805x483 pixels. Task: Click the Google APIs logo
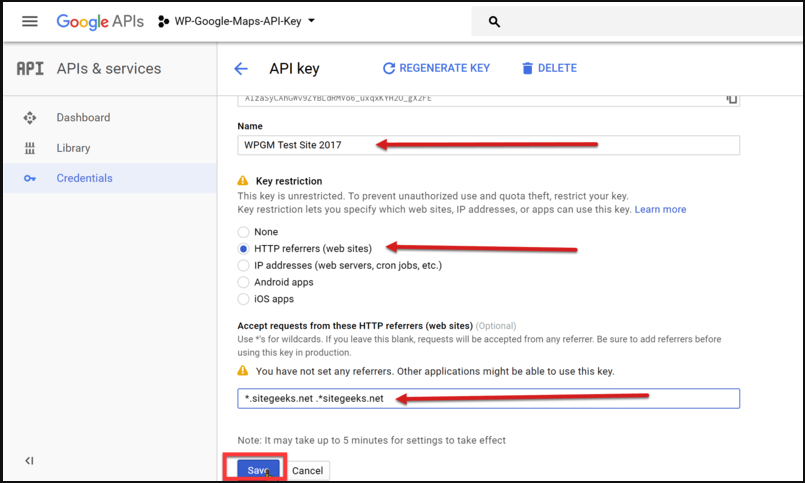[100, 22]
